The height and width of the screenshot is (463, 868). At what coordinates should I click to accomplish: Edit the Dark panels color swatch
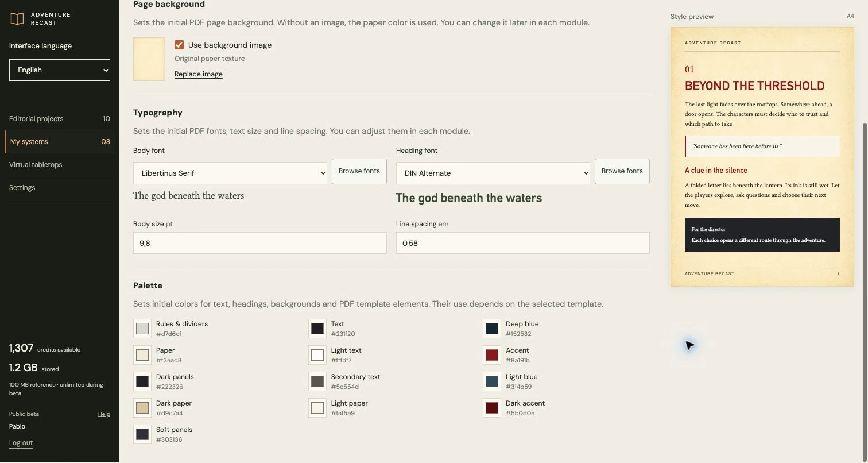pos(142,381)
